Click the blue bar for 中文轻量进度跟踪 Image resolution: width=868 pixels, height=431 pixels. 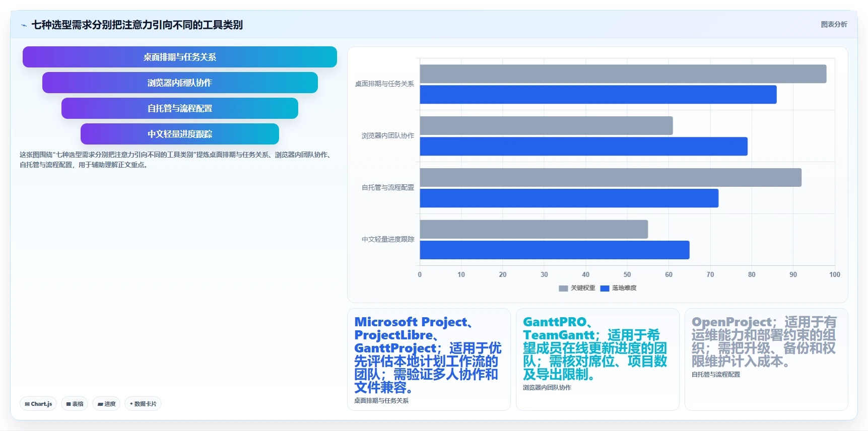point(555,250)
